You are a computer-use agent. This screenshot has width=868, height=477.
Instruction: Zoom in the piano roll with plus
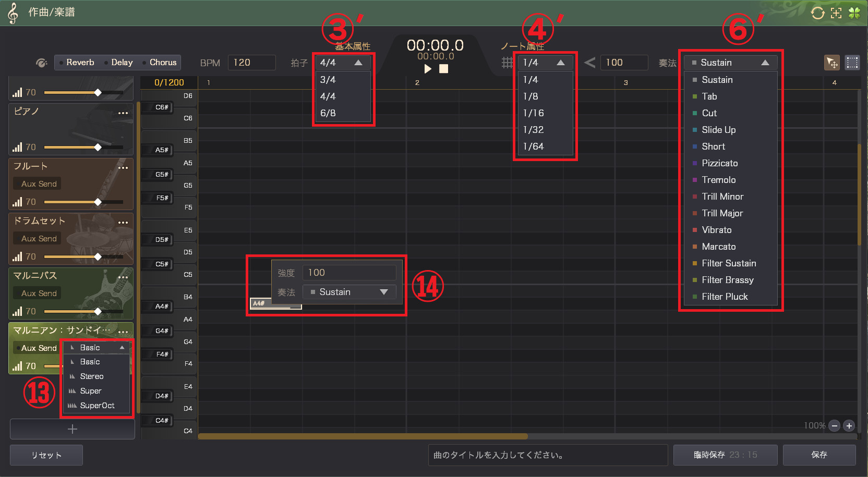(x=849, y=426)
